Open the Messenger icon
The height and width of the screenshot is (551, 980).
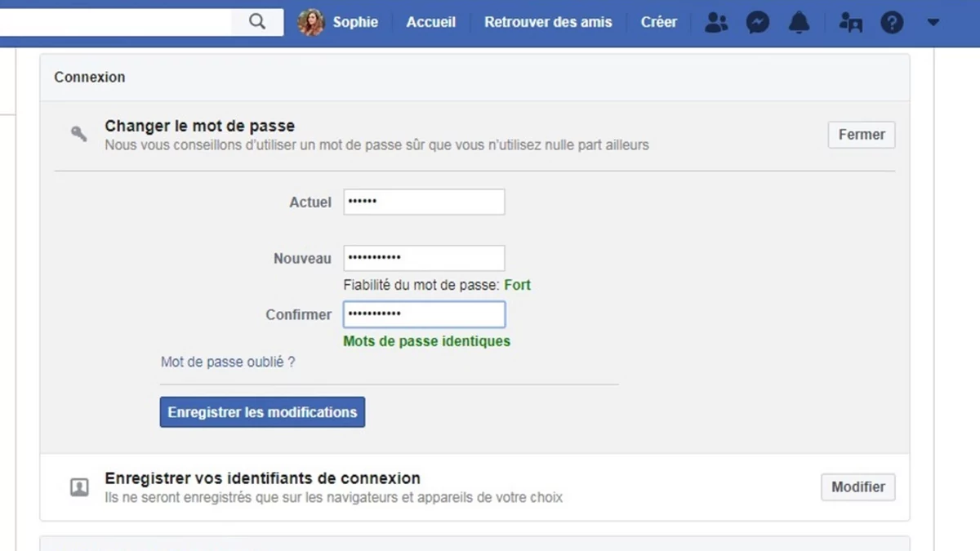(758, 22)
